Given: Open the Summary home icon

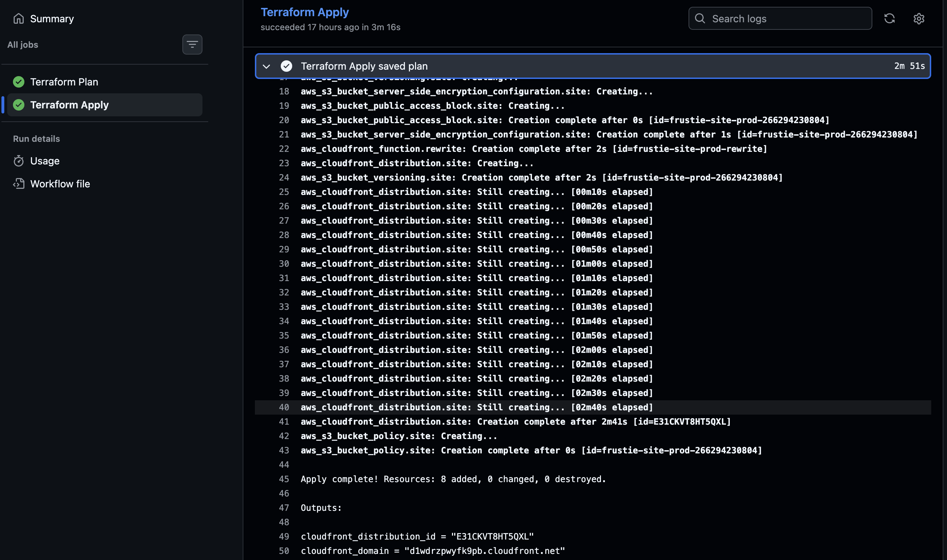Looking at the screenshot, I should click(18, 19).
